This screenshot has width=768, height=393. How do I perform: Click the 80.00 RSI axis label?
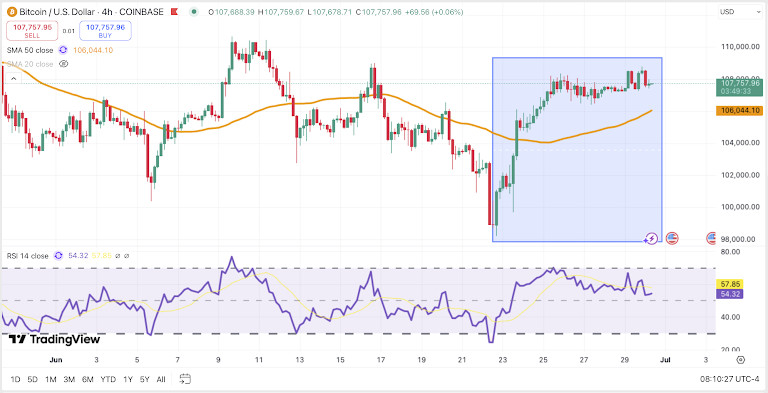(730, 252)
